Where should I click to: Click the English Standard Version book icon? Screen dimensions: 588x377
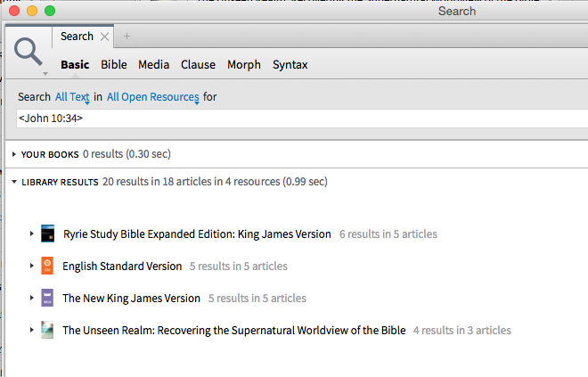[x=48, y=266]
